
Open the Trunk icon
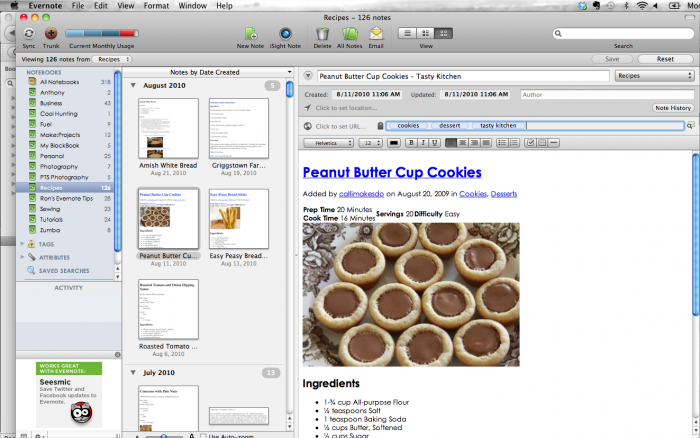(x=51, y=33)
